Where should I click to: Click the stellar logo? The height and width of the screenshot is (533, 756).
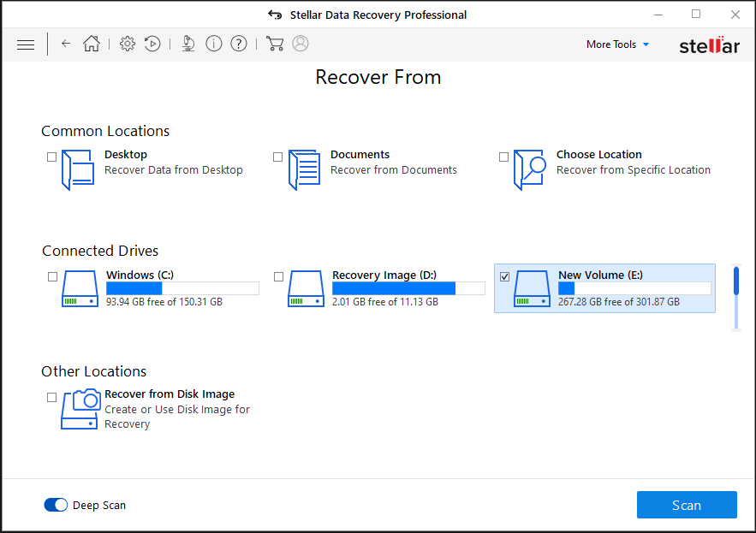click(709, 45)
